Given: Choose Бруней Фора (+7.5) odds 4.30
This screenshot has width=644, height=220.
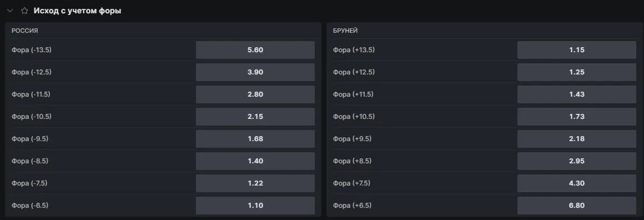Looking at the screenshot, I should pyautogui.click(x=577, y=183).
